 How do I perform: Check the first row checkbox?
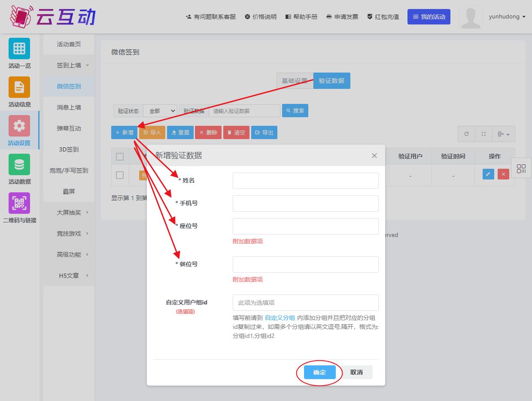click(120, 175)
